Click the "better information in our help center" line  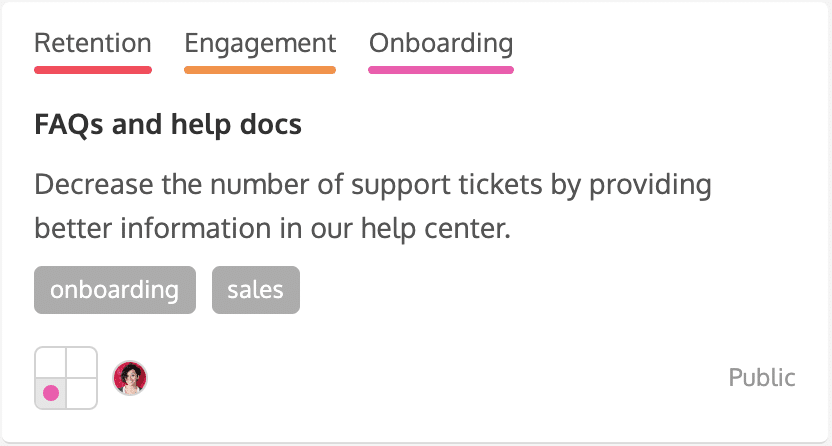pyautogui.click(x=272, y=228)
